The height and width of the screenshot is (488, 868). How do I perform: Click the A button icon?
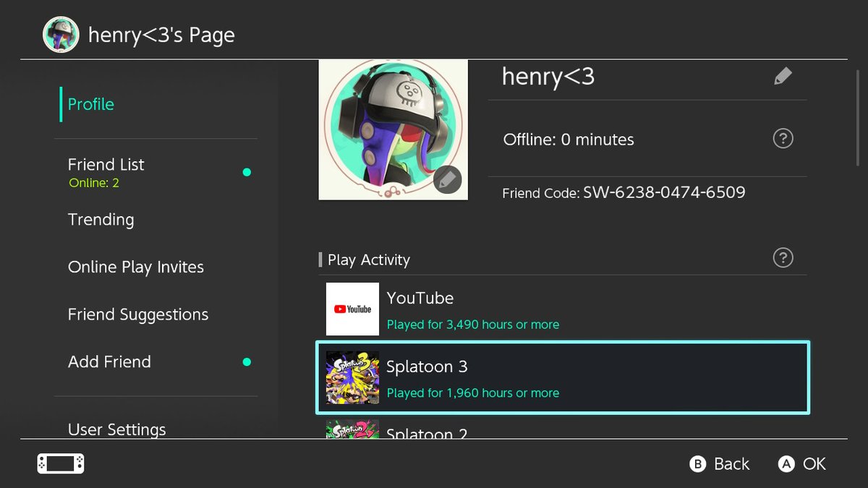point(786,464)
